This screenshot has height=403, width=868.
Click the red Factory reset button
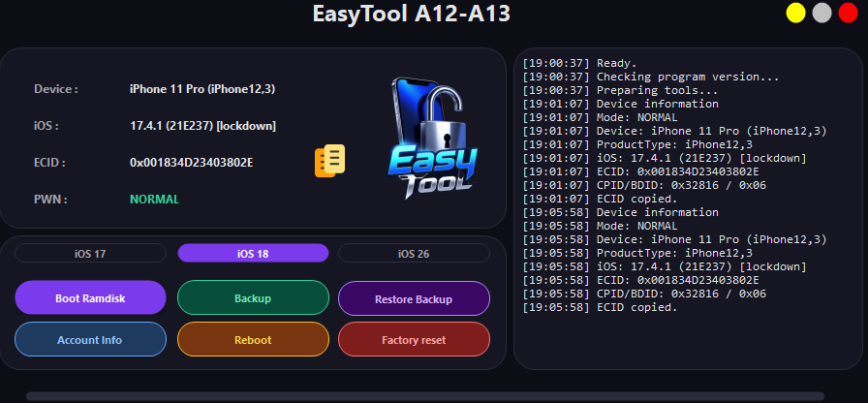(x=414, y=339)
